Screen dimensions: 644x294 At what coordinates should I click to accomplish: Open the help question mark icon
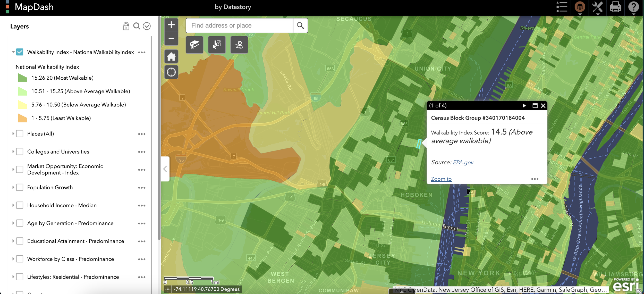[633, 7]
